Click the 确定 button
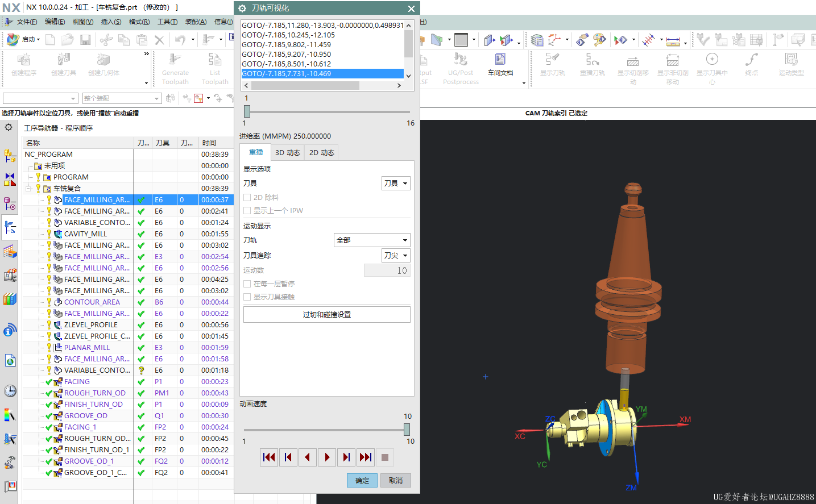Viewport: 816px width, 504px height. pos(362,480)
